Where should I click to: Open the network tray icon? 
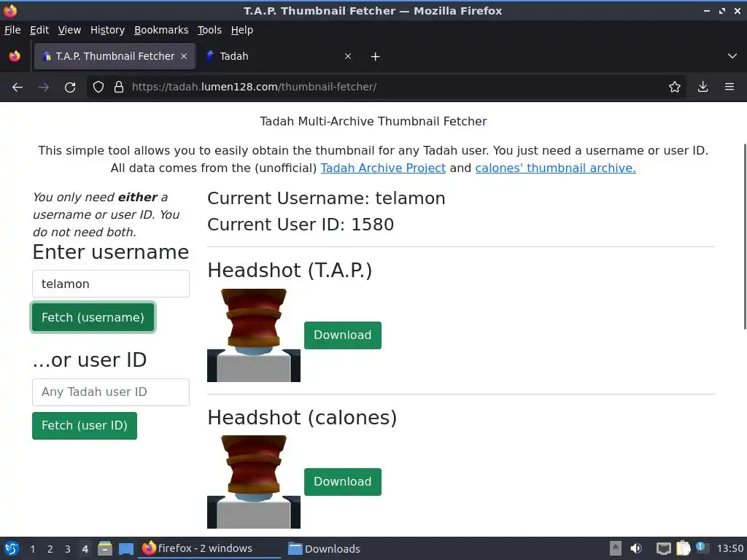(x=663, y=549)
